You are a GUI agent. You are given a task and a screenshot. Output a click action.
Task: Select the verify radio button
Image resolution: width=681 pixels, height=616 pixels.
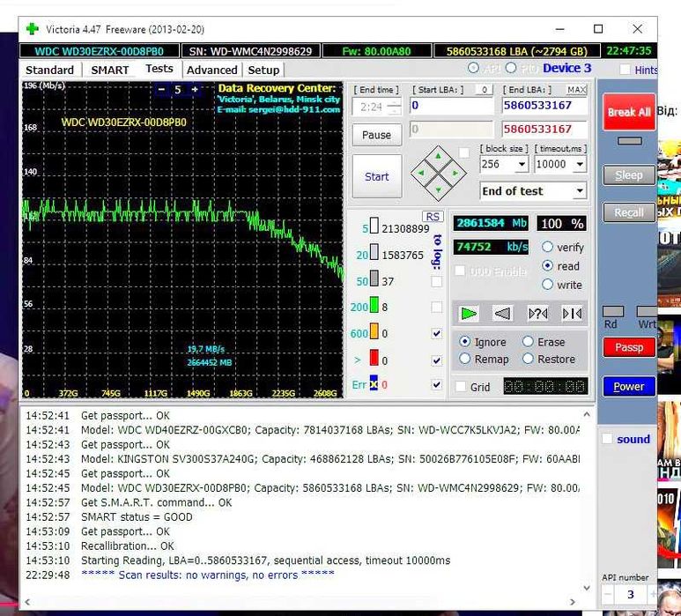548,248
